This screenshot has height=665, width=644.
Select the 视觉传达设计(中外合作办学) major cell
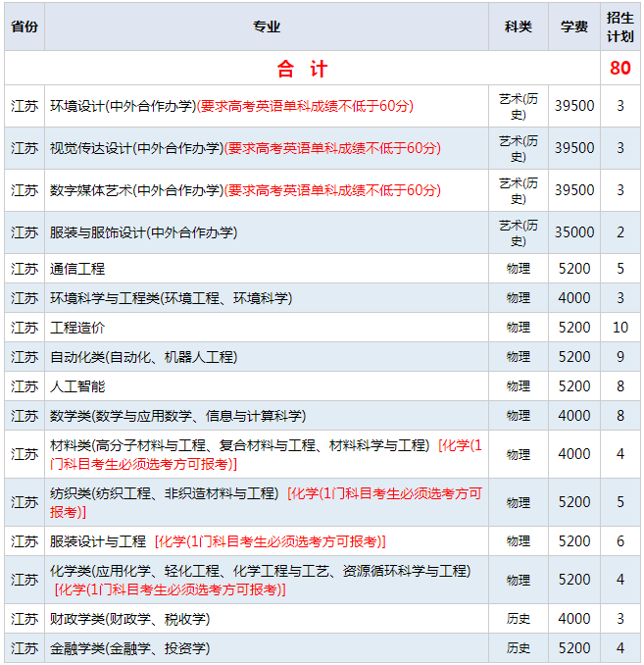[267, 148]
